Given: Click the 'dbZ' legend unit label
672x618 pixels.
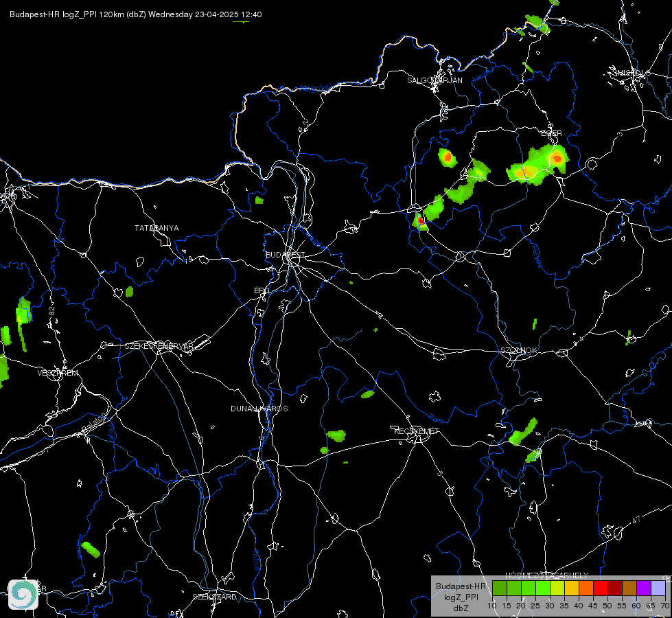Looking at the screenshot, I should coord(461,608).
